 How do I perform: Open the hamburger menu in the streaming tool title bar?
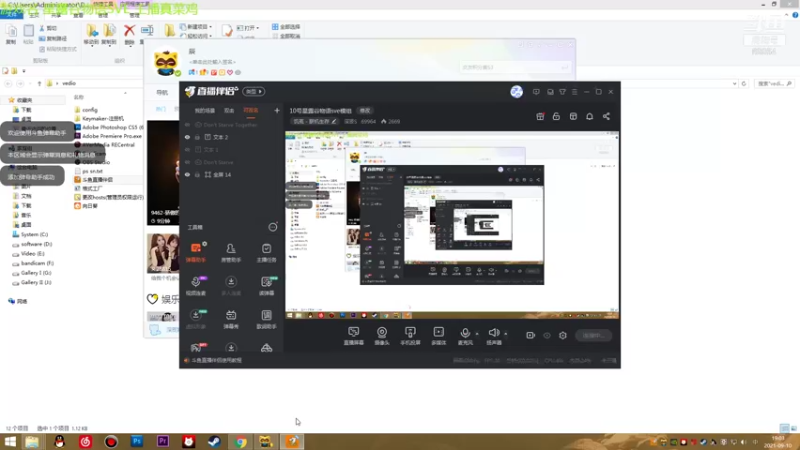[574, 92]
